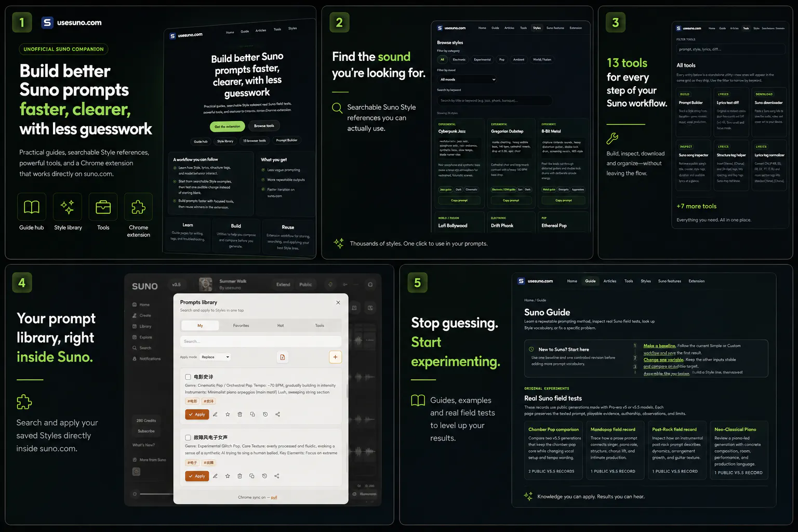Screen dimensions: 798x532
Task: Click the Chrome extension puzzle icon
Action: click(x=139, y=207)
